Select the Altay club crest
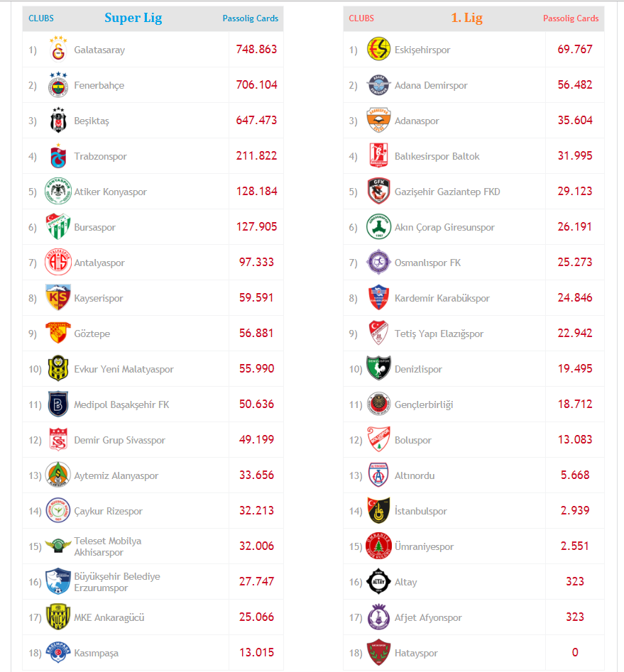The width and height of the screenshot is (624, 672). point(378,582)
